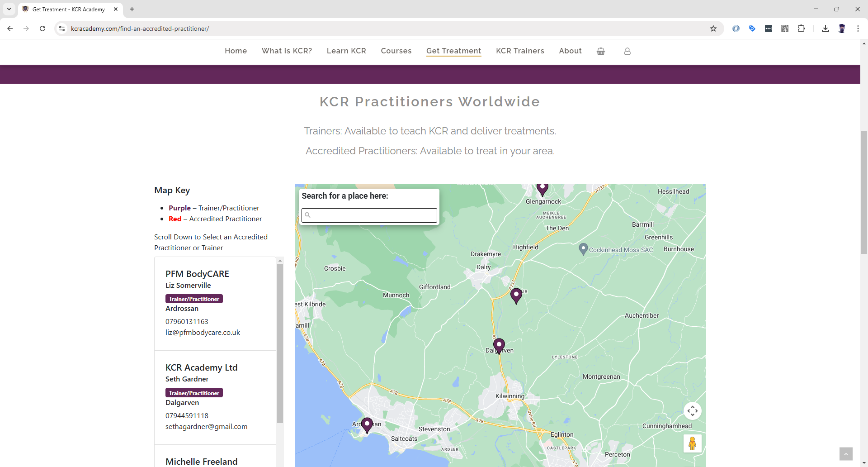Bookmark this page with star icon

click(x=713, y=29)
